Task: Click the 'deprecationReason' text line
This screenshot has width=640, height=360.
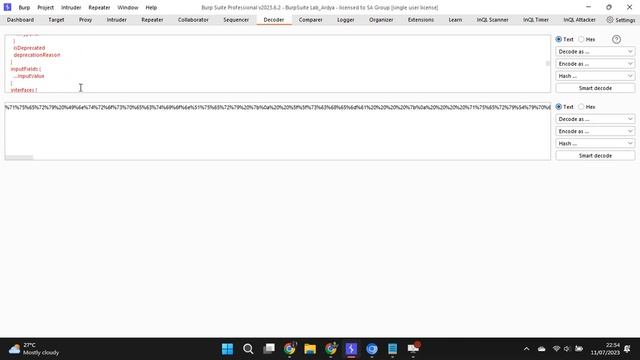Action: 37,55
